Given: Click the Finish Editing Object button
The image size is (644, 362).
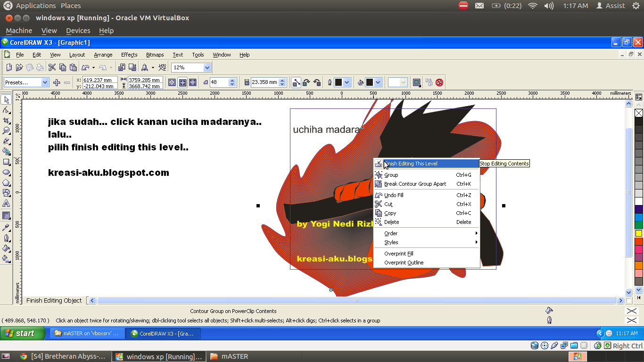Looking at the screenshot, I should click(x=54, y=300).
